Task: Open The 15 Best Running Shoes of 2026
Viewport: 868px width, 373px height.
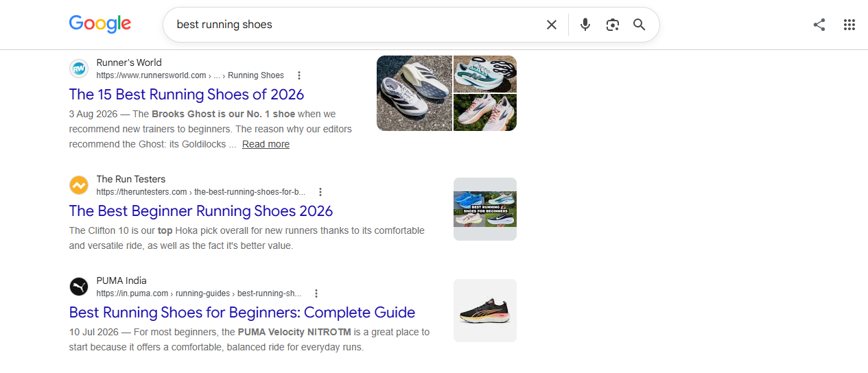Action: pyautogui.click(x=187, y=94)
